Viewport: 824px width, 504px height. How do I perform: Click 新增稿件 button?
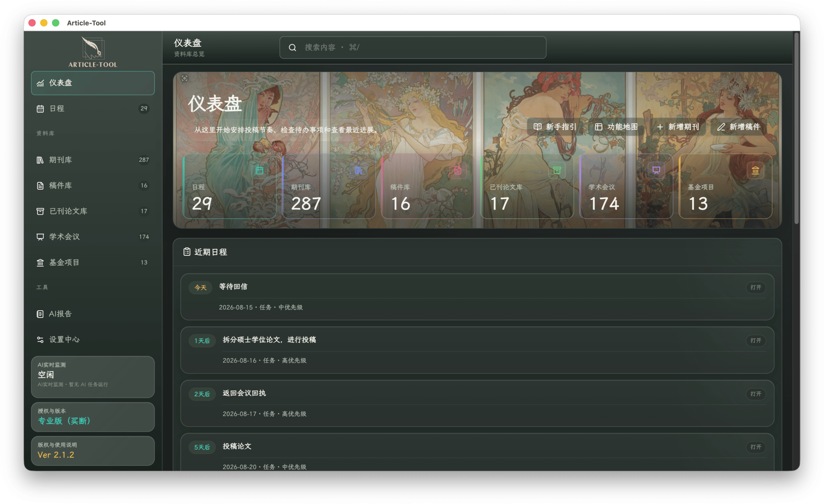(x=739, y=127)
